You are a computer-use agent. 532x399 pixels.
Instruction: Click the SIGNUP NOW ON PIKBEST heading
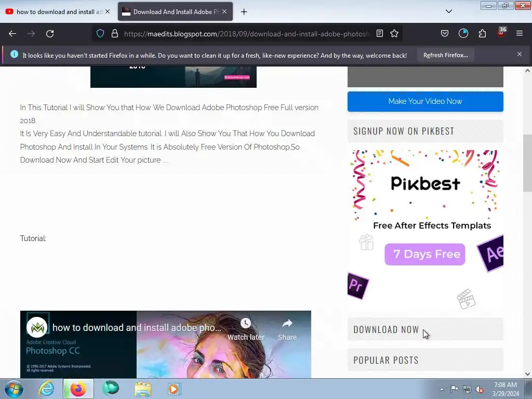[403, 131]
